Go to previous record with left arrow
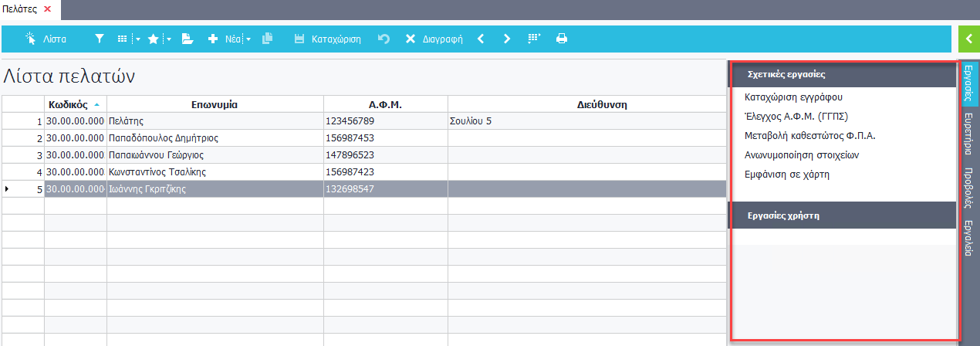The width and height of the screenshot is (980, 346). (481, 38)
